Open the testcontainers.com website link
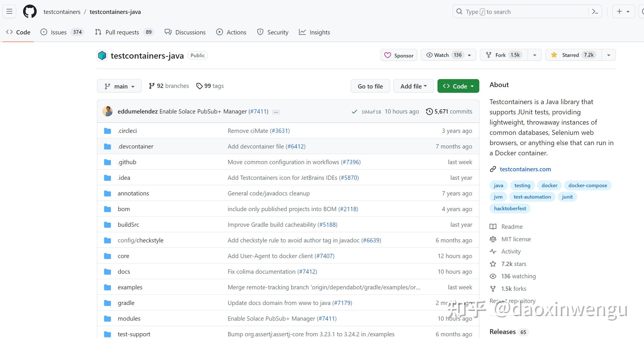Viewport: 644px width, 338px height. pyautogui.click(x=525, y=169)
